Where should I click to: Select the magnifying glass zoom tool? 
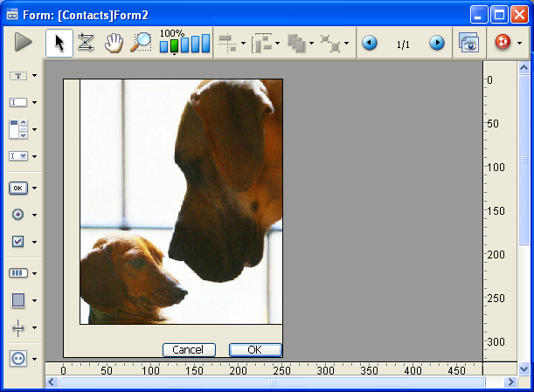(x=141, y=43)
